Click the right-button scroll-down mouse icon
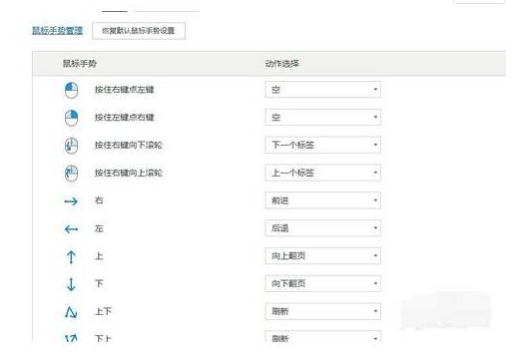This screenshot has width=519, height=360. (71, 146)
